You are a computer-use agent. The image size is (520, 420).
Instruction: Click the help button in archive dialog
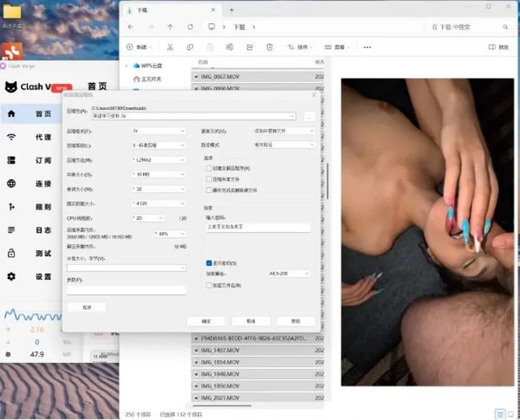(296, 321)
